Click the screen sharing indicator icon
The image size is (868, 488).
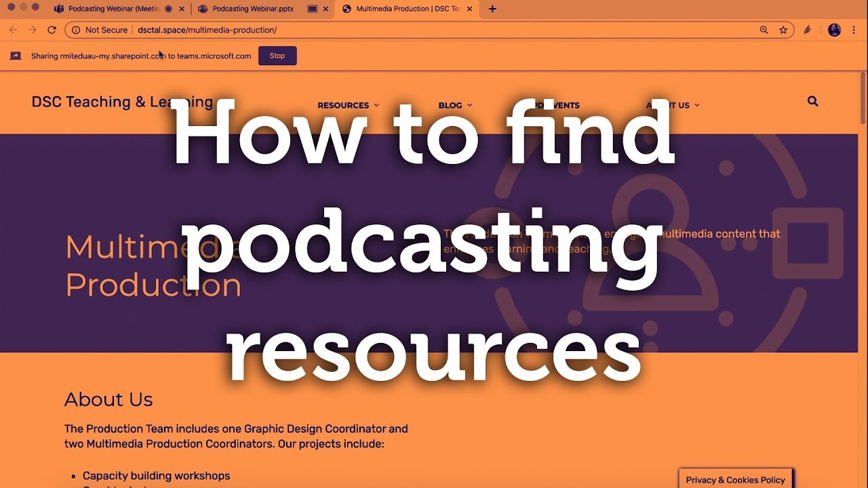tap(15, 56)
